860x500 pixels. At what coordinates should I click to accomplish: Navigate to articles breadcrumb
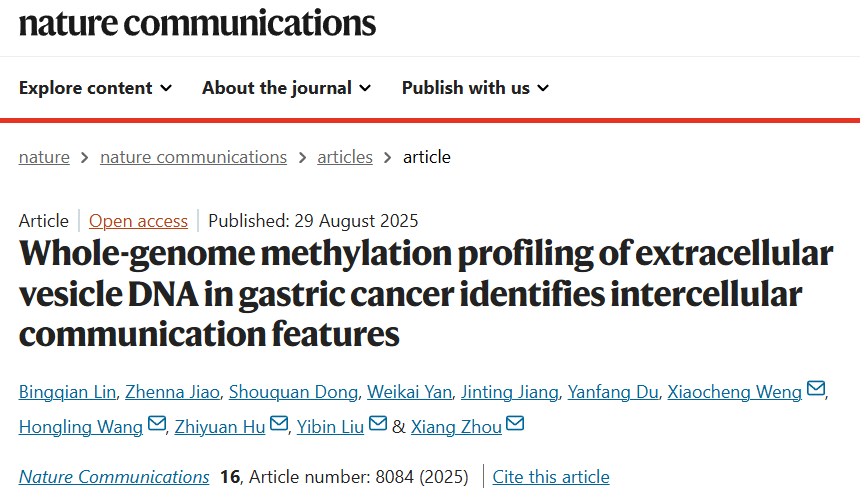click(x=345, y=157)
